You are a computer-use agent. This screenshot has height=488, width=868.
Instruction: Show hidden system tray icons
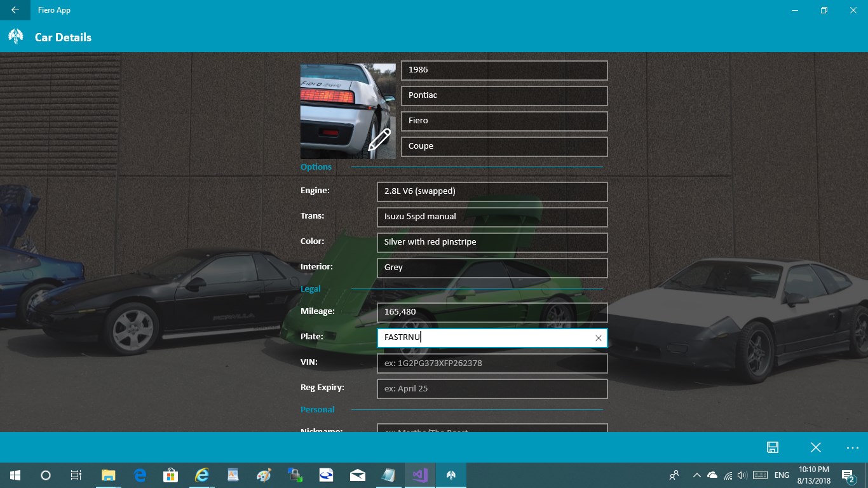point(697,475)
